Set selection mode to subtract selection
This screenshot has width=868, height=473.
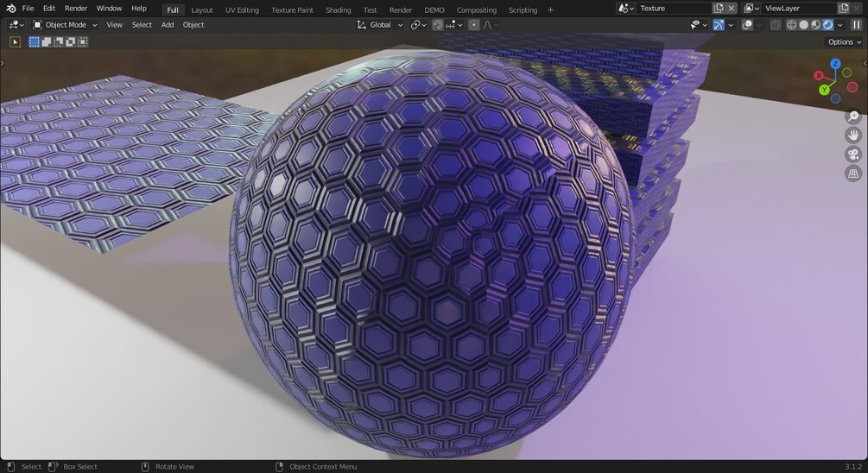pyautogui.click(x=59, y=42)
